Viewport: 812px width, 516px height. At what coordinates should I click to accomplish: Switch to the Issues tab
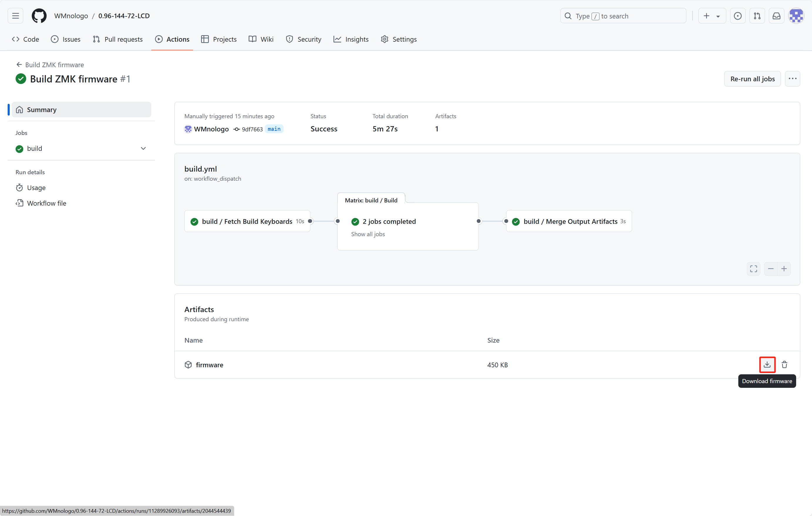pos(66,39)
